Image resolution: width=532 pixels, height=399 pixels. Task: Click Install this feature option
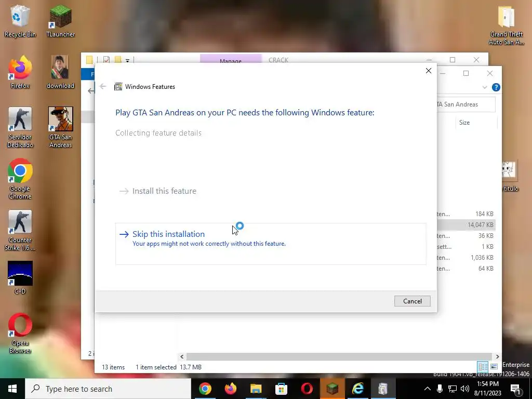158,191
